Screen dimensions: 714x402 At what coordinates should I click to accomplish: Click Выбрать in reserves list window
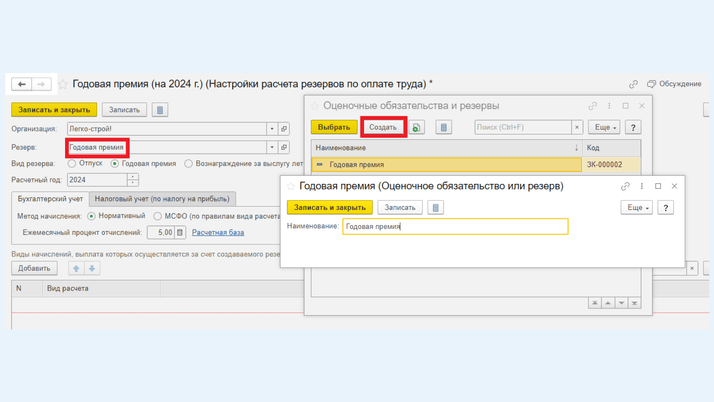click(x=334, y=127)
